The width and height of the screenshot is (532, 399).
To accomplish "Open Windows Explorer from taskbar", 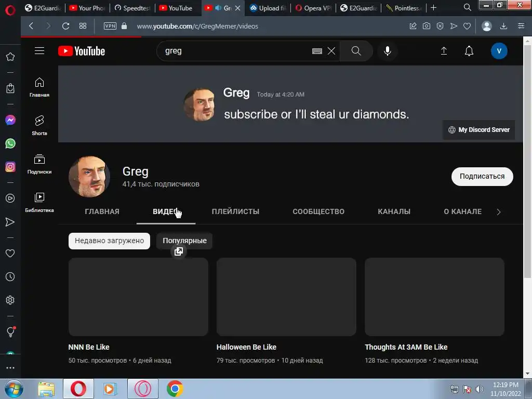I will (46, 389).
